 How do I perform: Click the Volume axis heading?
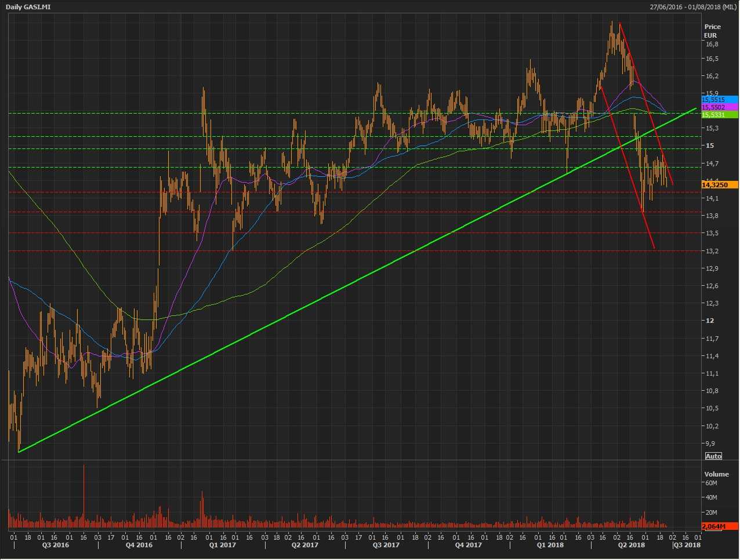coord(716,474)
